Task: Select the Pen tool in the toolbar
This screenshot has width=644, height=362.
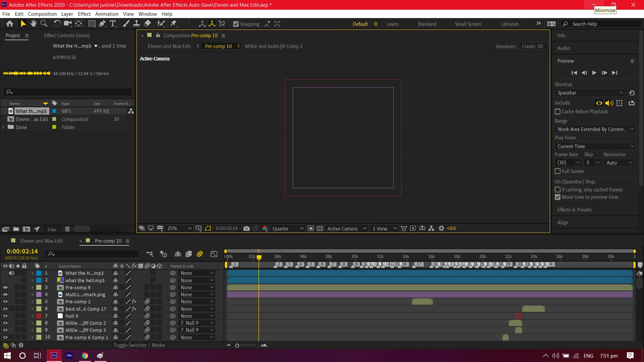Action: click(x=102, y=23)
